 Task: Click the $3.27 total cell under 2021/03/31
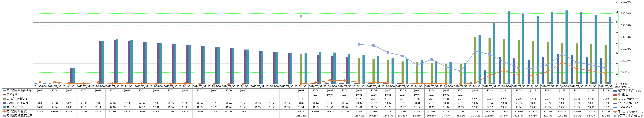click(606, 107)
